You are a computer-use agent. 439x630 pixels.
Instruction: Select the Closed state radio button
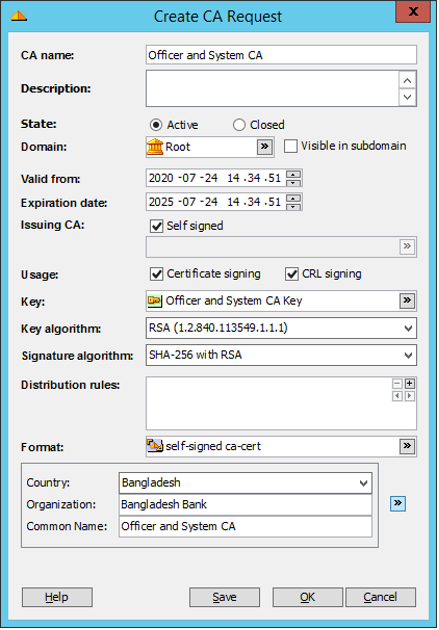(x=239, y=125)
